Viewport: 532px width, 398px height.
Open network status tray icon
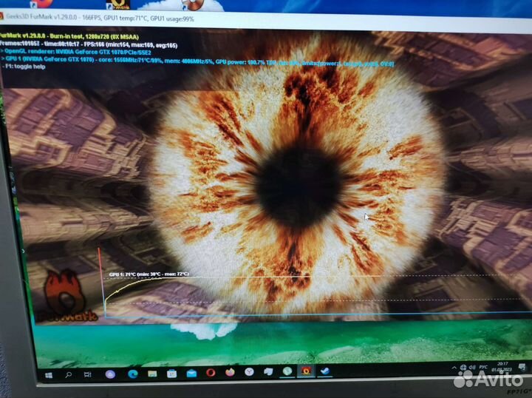point(463,368)
